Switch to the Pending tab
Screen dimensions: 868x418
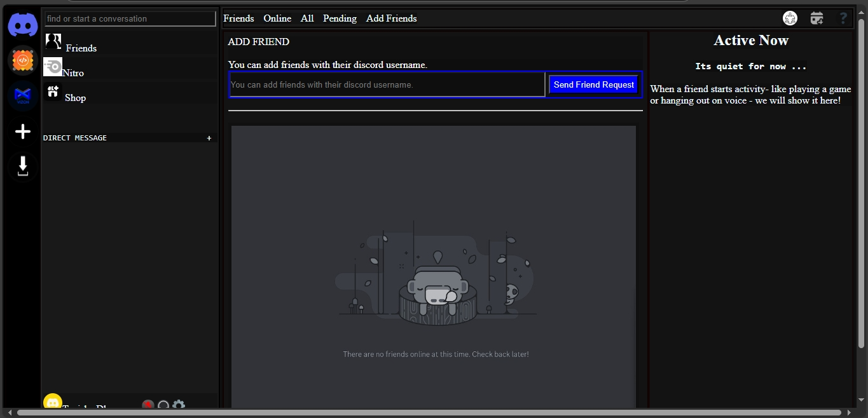(x=340, y=18)
